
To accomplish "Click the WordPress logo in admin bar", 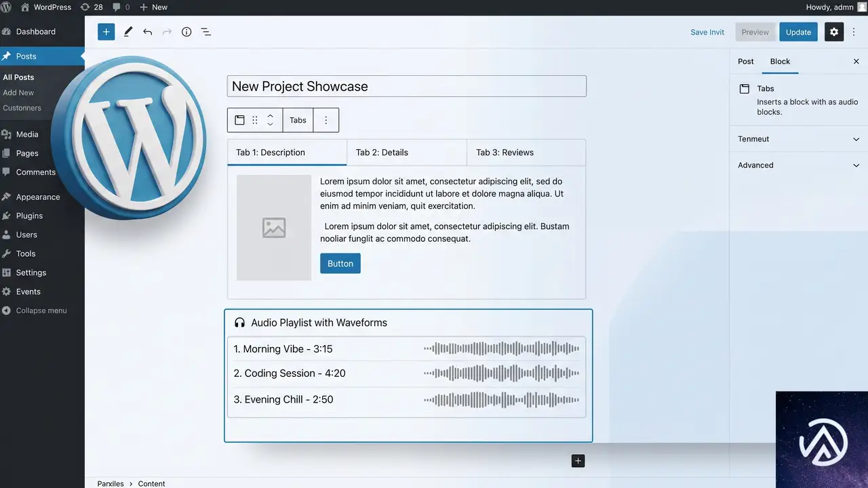I will 7,7.
